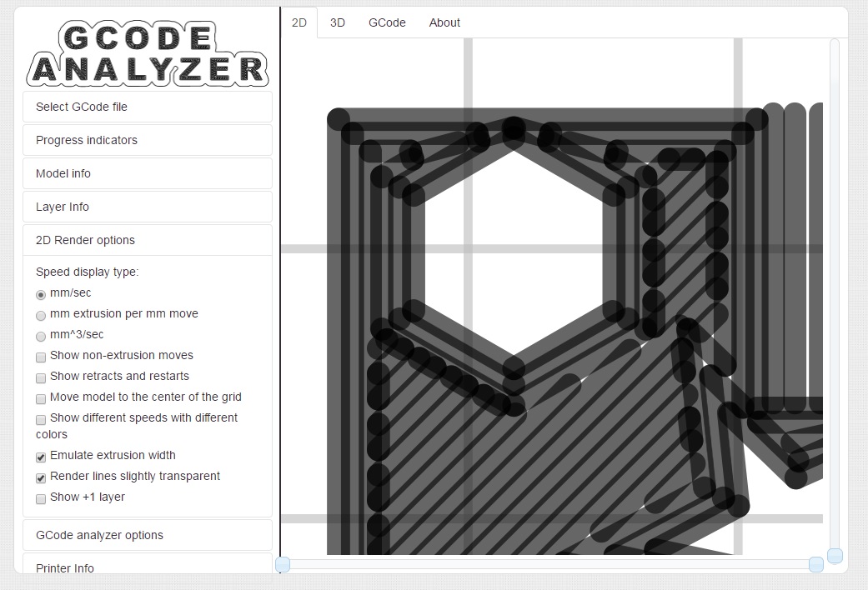Disable Emulate extrusion width checkbox
Screen dimensions: 868x590
(x=40, y=457)
